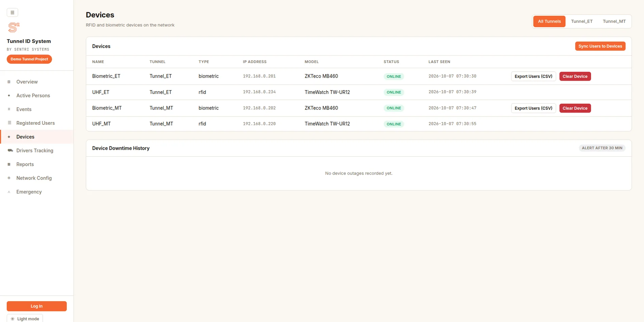Click Sync Users to Devices button
This screenshot has width=644, height=322.
[600, 46]
